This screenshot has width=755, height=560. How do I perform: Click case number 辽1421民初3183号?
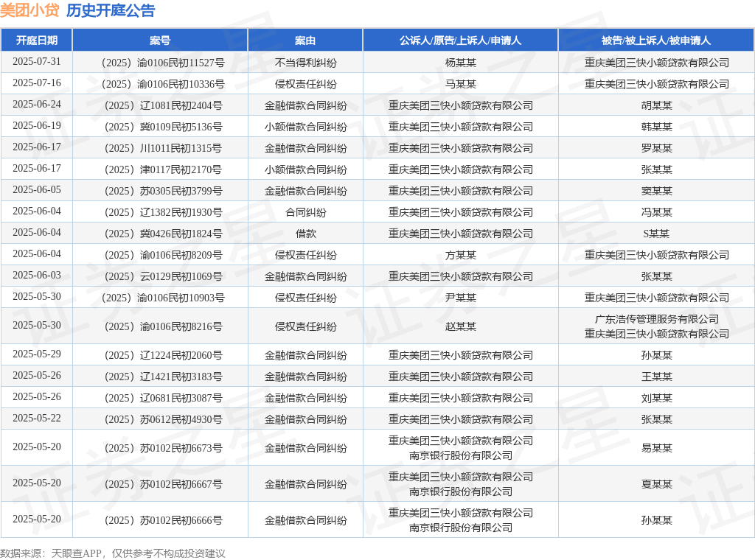163,377
